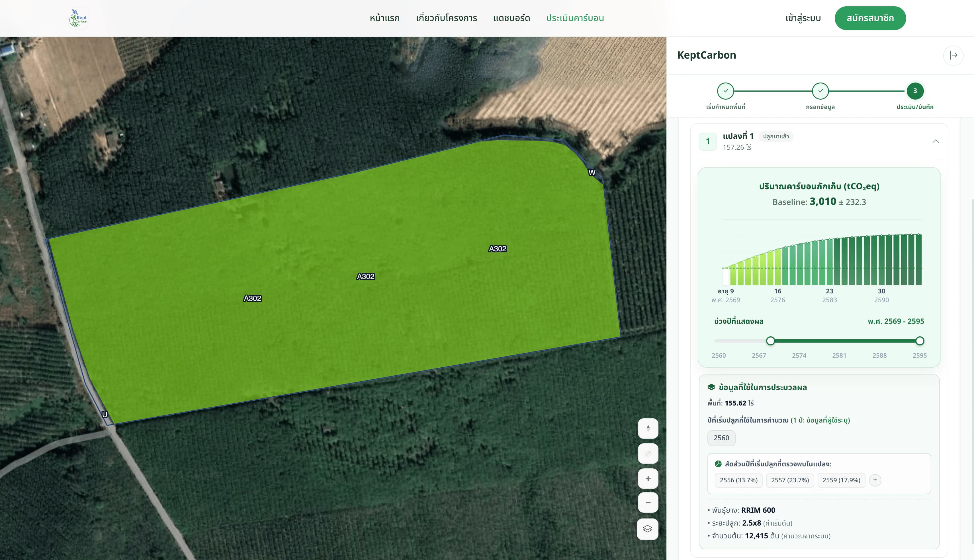Select the 2559 (17.9%) year chip

click(x=841, y=480)
